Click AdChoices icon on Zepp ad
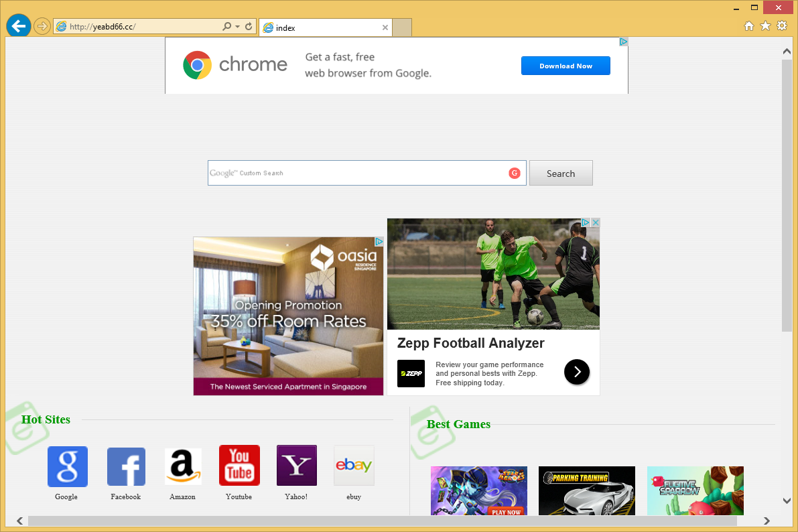The height and width of the screenshot is (532, 798). [x=586, y=222]
